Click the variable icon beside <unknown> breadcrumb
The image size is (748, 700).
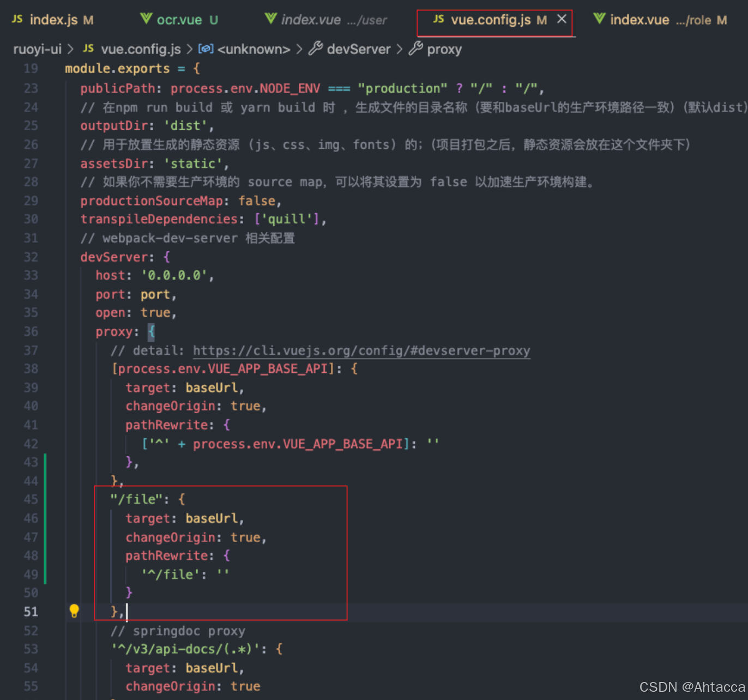[x=206, y=49]
